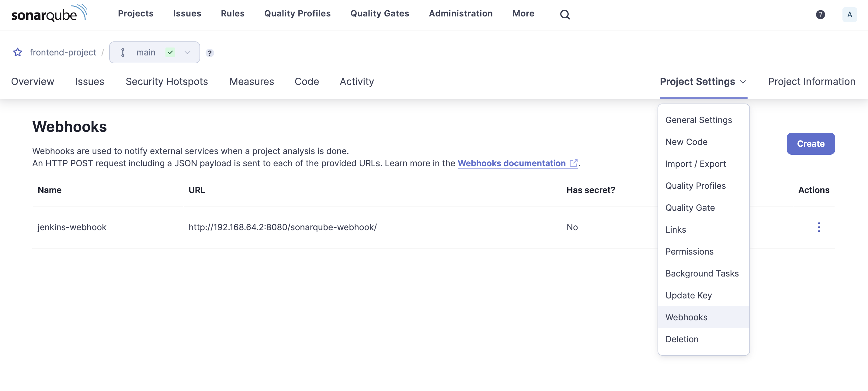868x391 pixels.
Task: Select General Settings from the menu
Action: pos(698,120)
